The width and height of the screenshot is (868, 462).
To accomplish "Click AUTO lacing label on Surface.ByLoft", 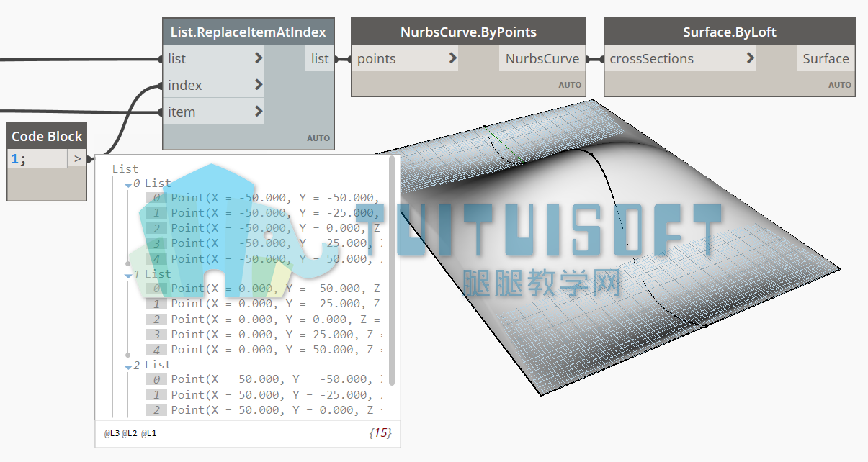I will point(840,85).
